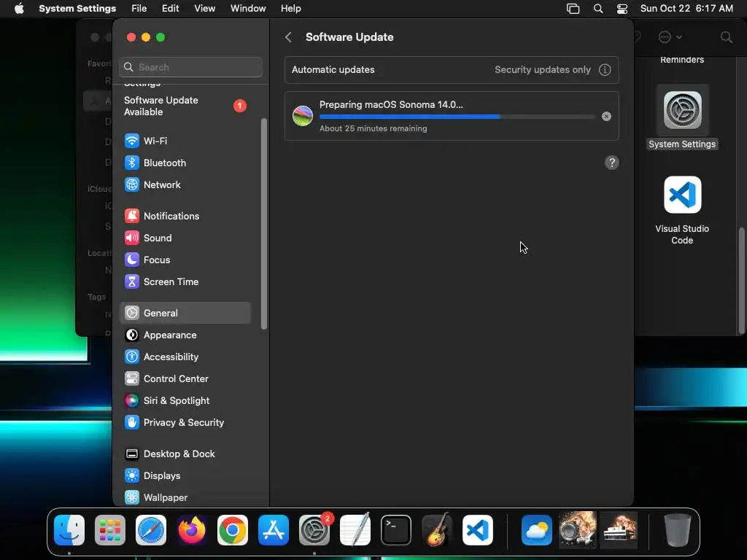Cancel the macOS Sonoma update preparation

[x=606, y=117]
